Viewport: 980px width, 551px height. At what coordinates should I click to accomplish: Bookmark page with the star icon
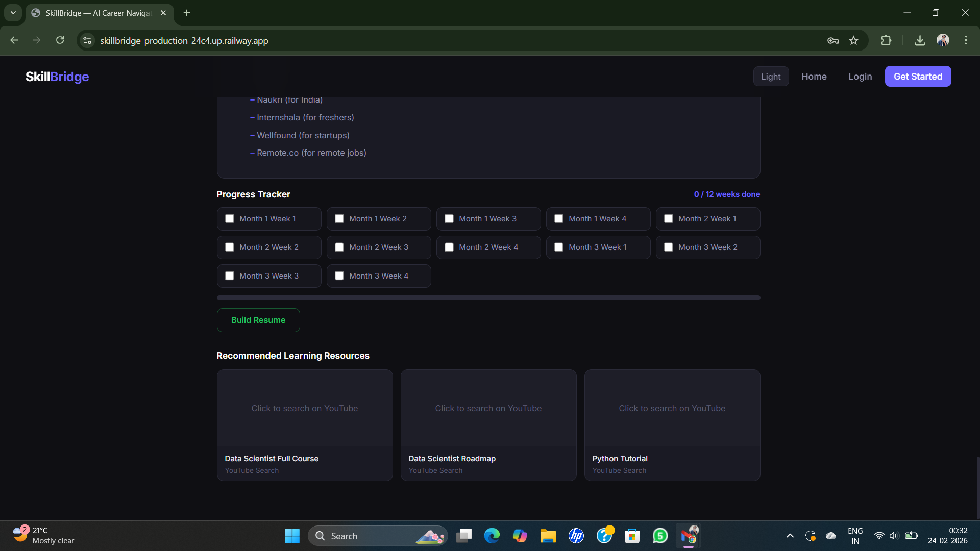(853, 40)
